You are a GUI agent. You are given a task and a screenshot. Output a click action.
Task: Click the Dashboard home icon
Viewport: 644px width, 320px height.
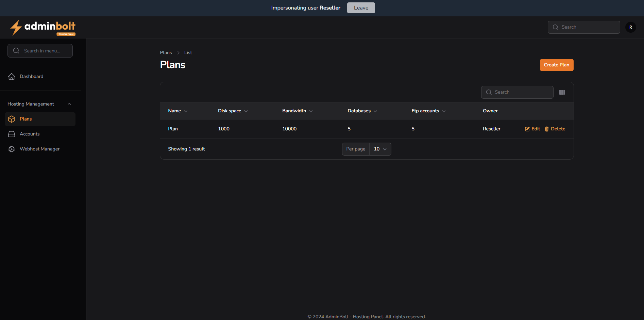[12, 76]
